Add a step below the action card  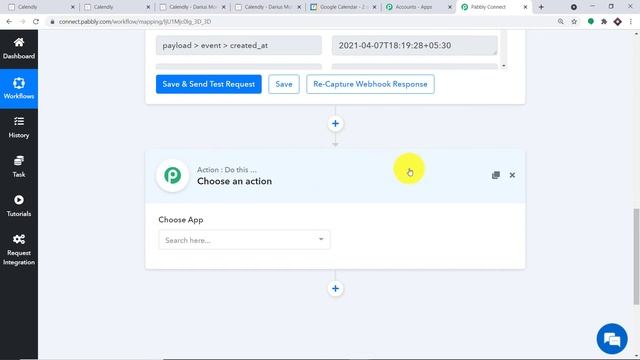335,289
